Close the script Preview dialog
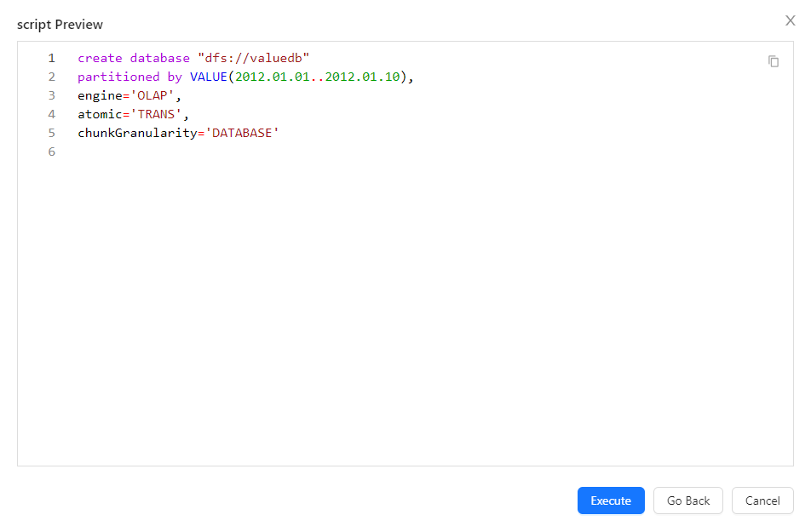Viewport: 811px width, 532px height. coord(790,20)
